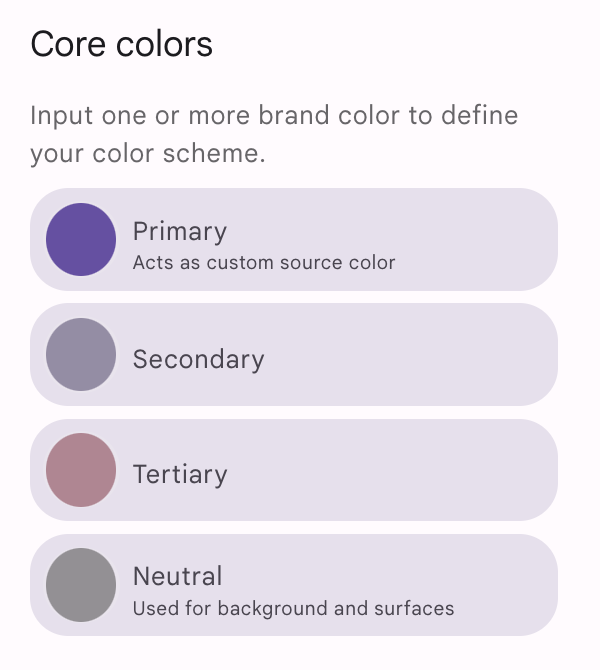Choose the Neutral label text
Viewport: 600px width, 670px height.
(x=178, y=576)
